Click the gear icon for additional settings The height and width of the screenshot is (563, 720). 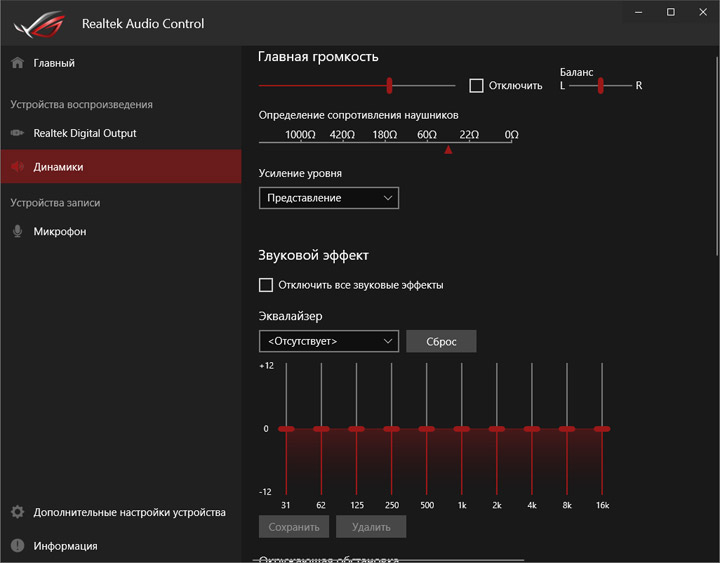point(17,512)
